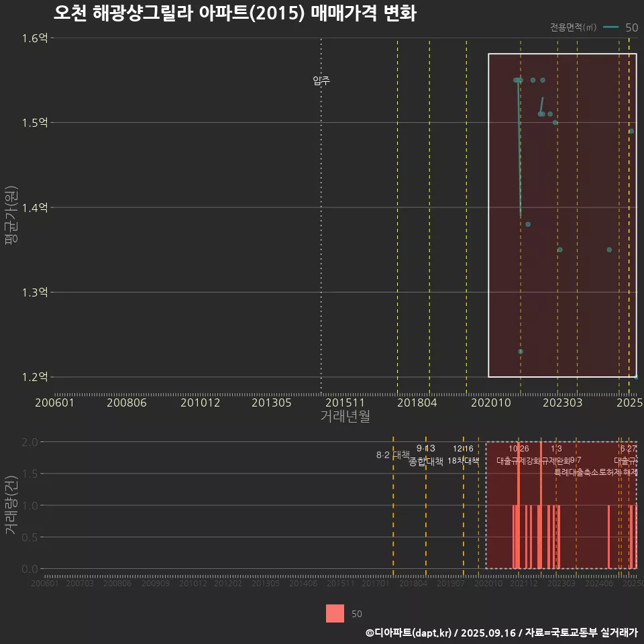Click '201804' on the price chart x-axis
The height and width of the screenshot is (644, 644).
click(x=417, y=402)
